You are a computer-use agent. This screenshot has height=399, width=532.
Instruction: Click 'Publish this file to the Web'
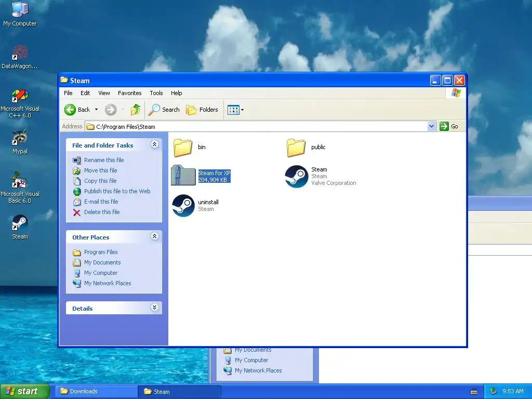click(x=117, y=191)
